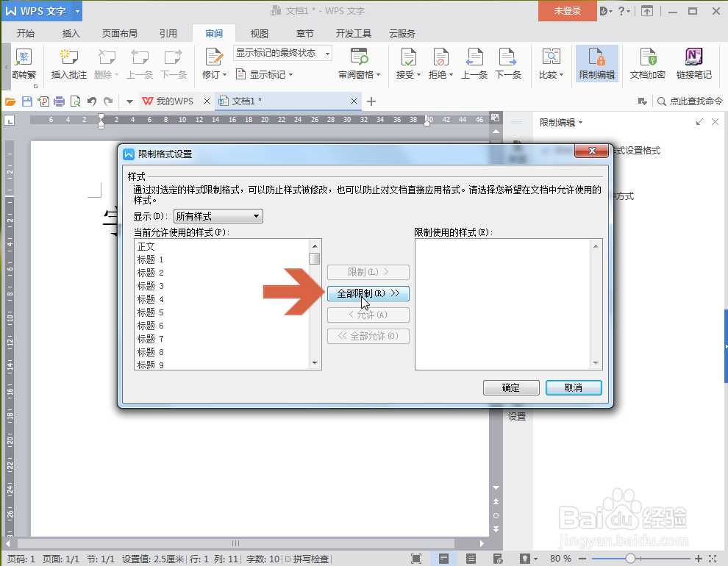
Task: Open the Track Changes (修订) tool
Action: (x=213, y=63)
